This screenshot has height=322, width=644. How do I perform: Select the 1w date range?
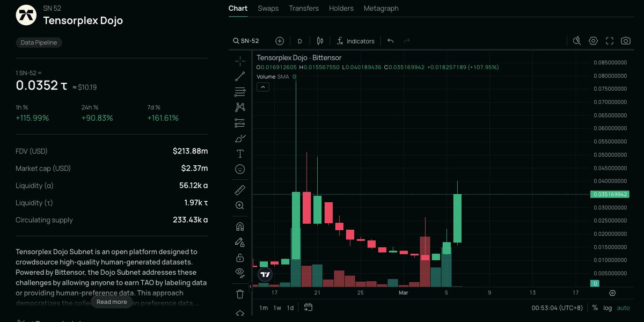[x=277, y=308]
